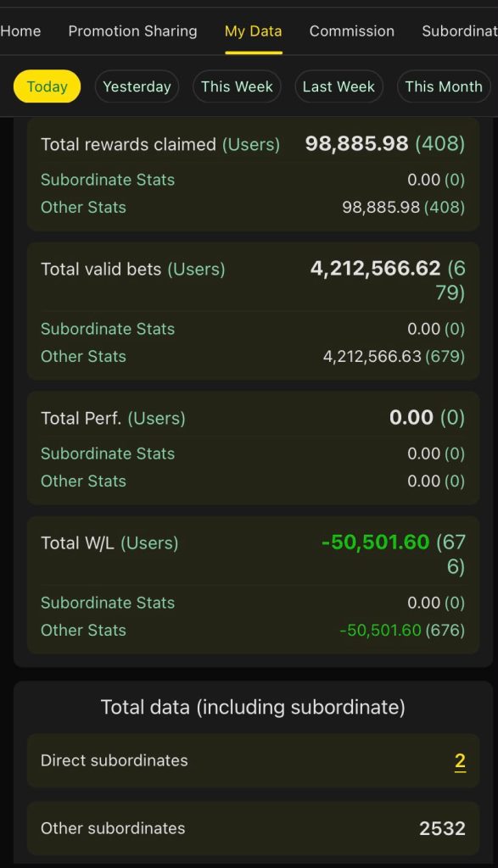Select the Today filter pill

48,86
